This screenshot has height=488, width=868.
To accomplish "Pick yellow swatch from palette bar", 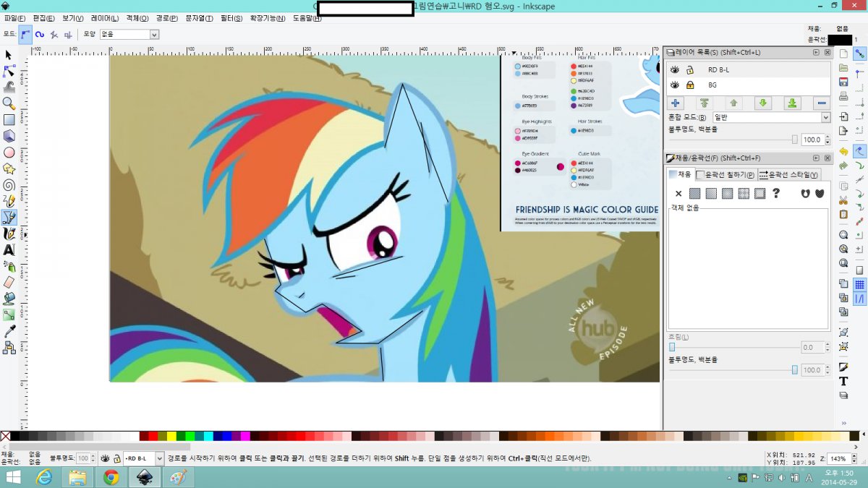I will pyautogui.click(x=171, y=436).
